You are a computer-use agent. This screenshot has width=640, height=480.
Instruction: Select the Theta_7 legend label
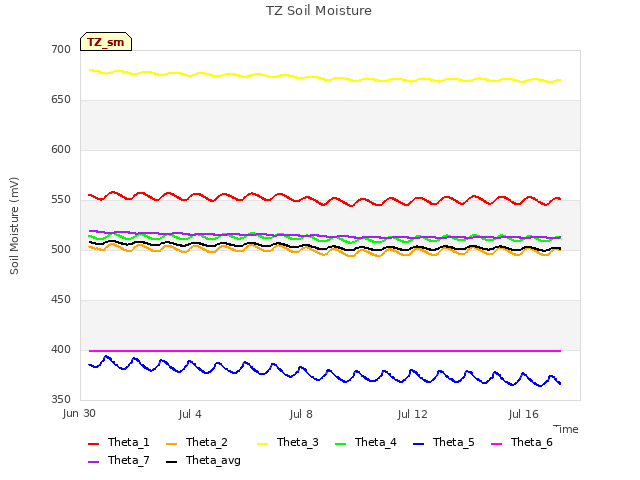[x=129, y=460]
